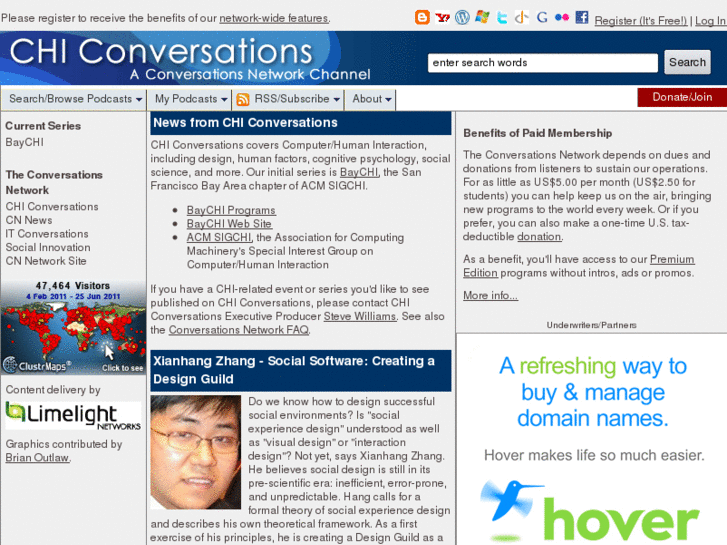This screenshot has height=545, width=727.
Task: Click the 47,464 Visitors text on map
Action: [x=73, y=286]
